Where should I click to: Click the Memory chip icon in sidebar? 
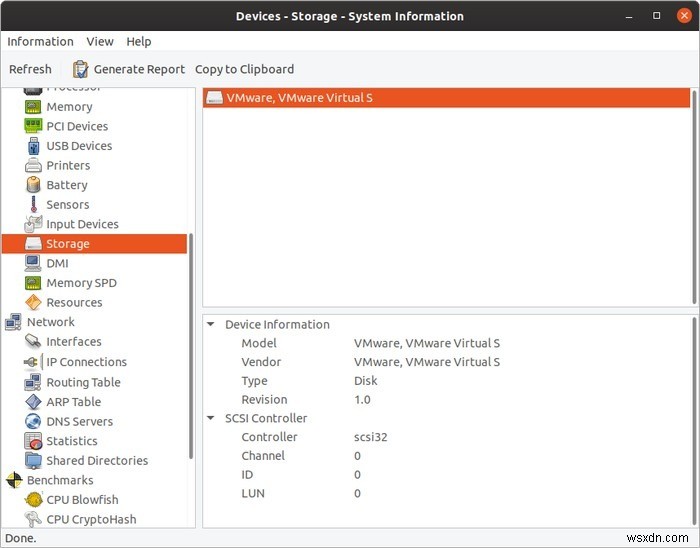pyautogui.click(x=33, y=107)
